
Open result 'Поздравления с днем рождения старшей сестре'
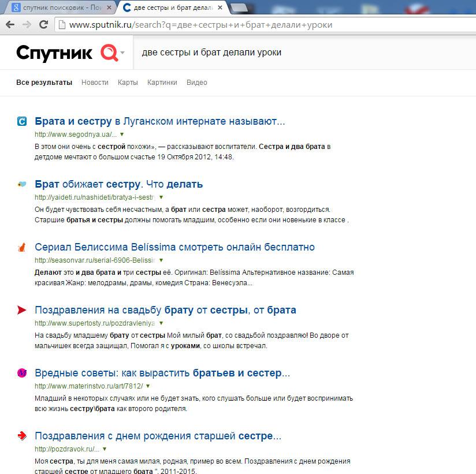pyautogui.click(x=158, y=436)
